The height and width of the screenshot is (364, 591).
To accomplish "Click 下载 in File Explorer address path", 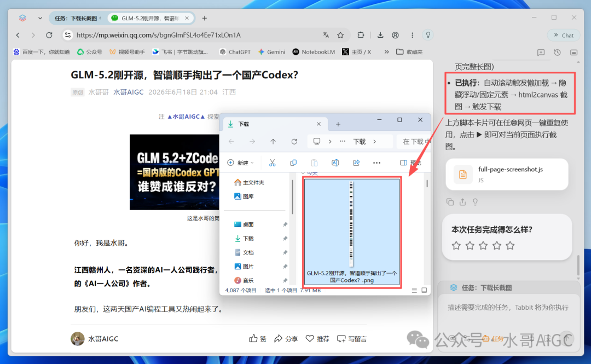I will [x=359, y=141].
